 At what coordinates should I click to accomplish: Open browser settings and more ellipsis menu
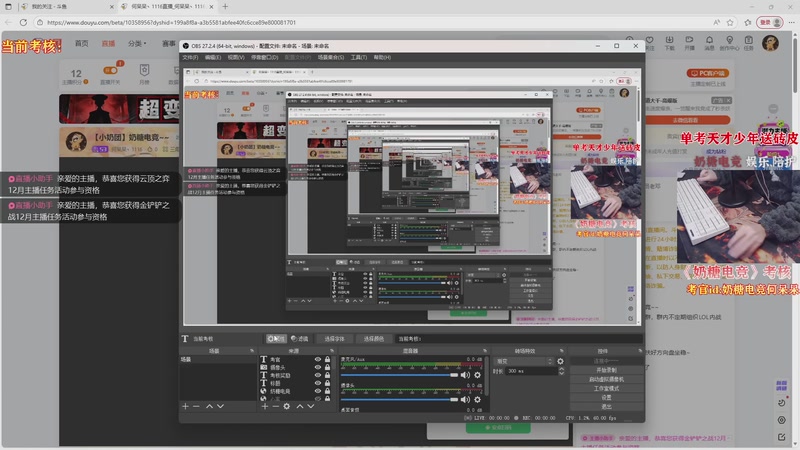tap(791, 22)
